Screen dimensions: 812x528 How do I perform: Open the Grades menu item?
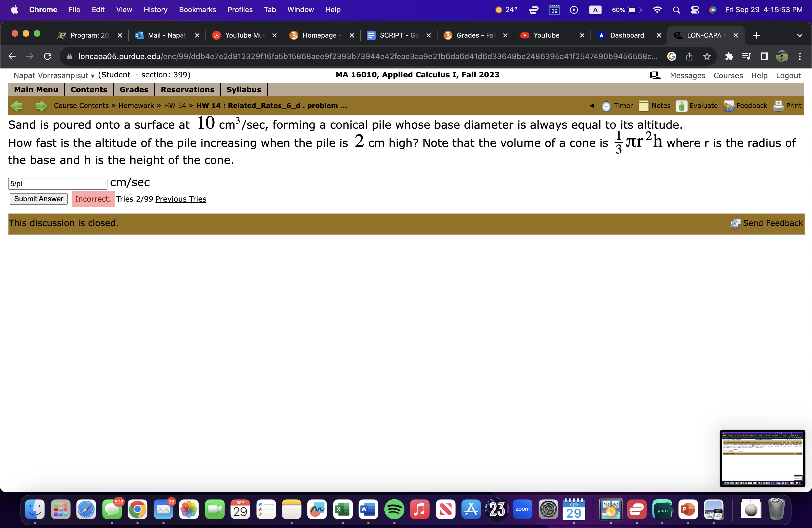point(134,89)
